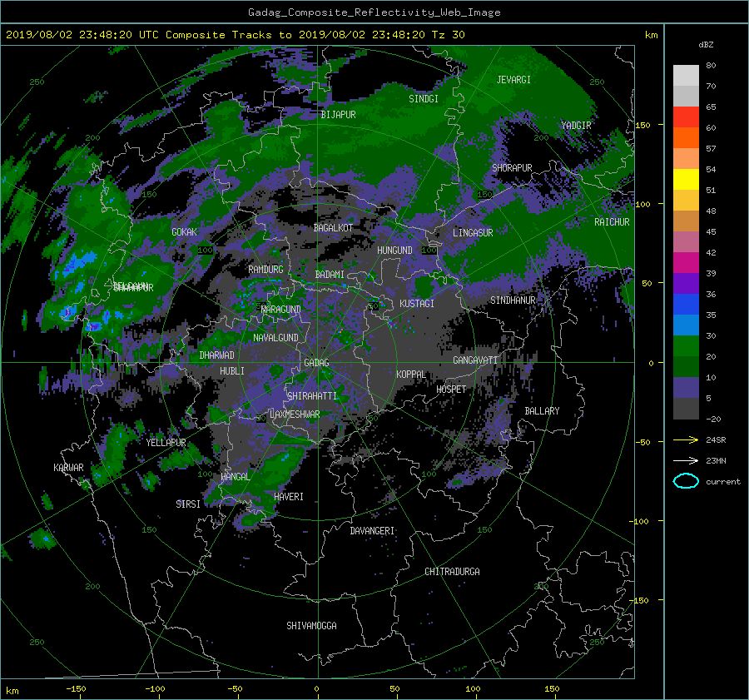Select the 20 dBZ green color swatch
Screen dimensions: 749x700
(686, 367)
